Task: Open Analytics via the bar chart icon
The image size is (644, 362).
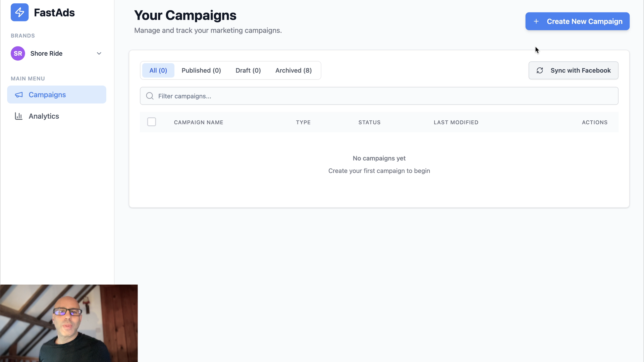Action: click(18, 116)
